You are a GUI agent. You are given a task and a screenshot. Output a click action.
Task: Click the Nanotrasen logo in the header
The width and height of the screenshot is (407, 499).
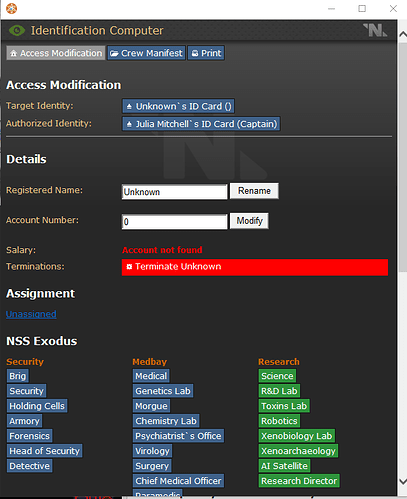[375, 30]
